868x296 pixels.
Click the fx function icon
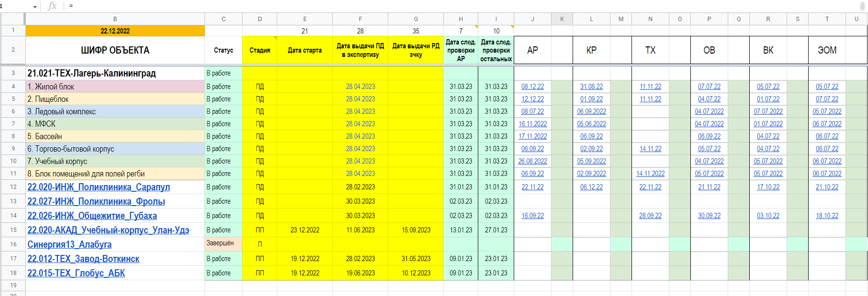[x=52, y=6]
